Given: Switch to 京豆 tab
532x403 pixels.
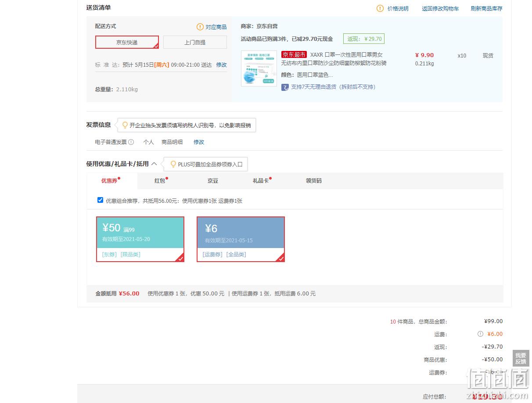Looking at the screenshot, I should [x=213, y=180].
